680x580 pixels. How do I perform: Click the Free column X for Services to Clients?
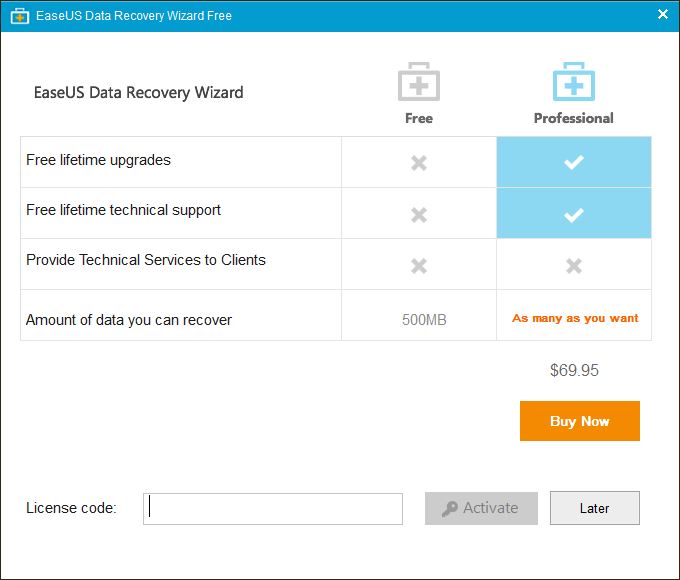click(419, 266)
